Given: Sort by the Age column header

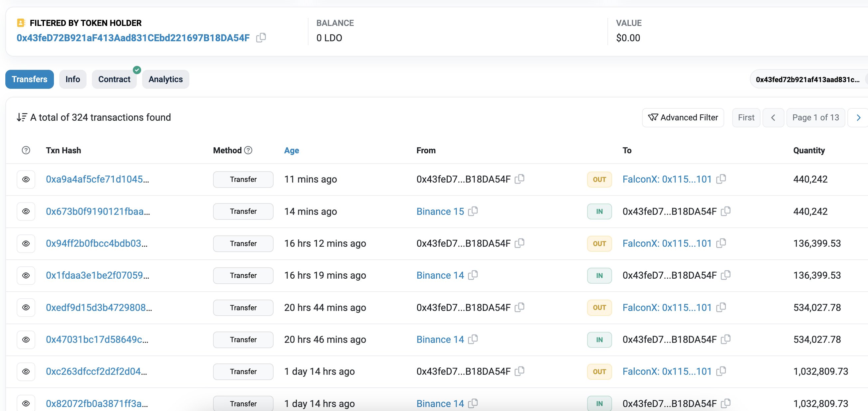Looking at the screenshot, I should 292,150.
